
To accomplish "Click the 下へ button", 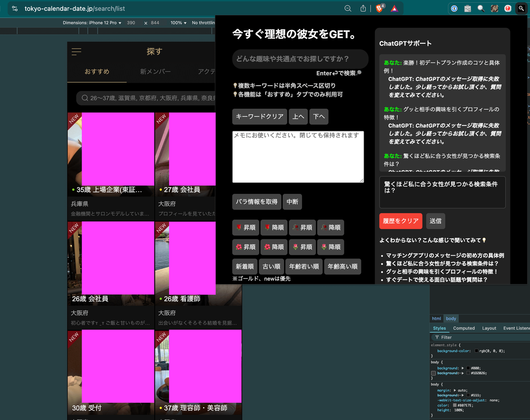I will [x=319, y=117].
